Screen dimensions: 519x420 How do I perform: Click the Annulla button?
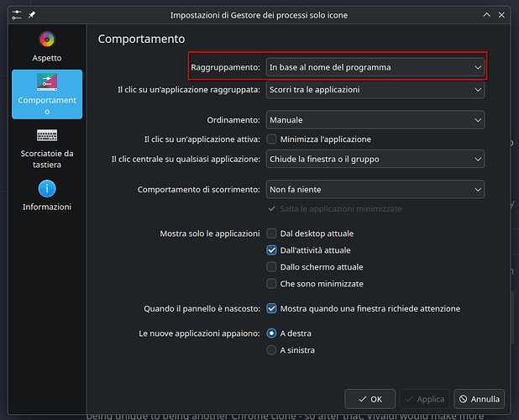(479, 399)
